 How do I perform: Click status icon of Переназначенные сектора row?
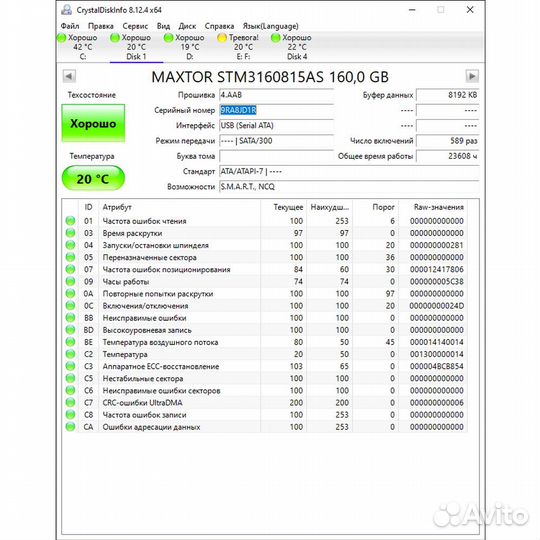pyautogui.click(x=70, y=257)
